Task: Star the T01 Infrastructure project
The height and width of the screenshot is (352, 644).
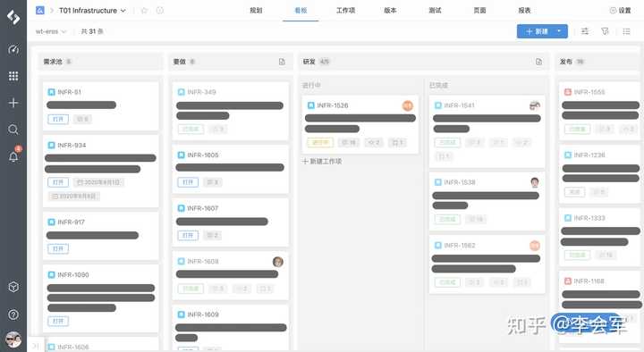Action: pos(144,10)
